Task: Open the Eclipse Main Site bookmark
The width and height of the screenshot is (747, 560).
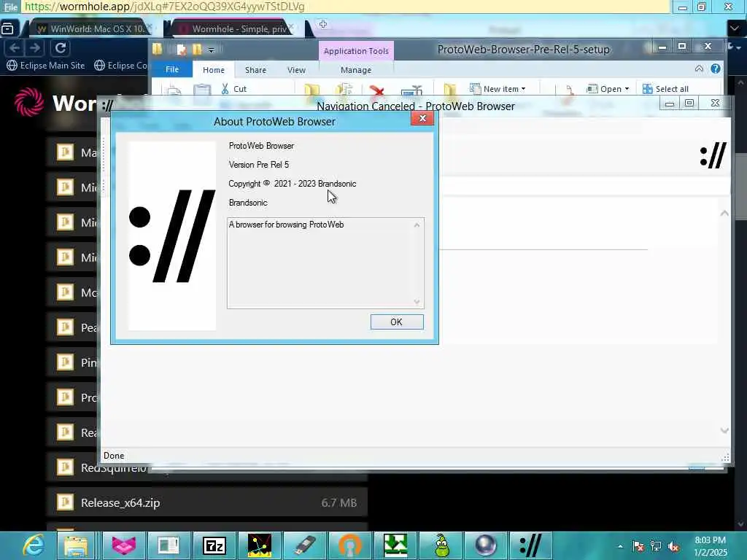Action: (46, 65)
